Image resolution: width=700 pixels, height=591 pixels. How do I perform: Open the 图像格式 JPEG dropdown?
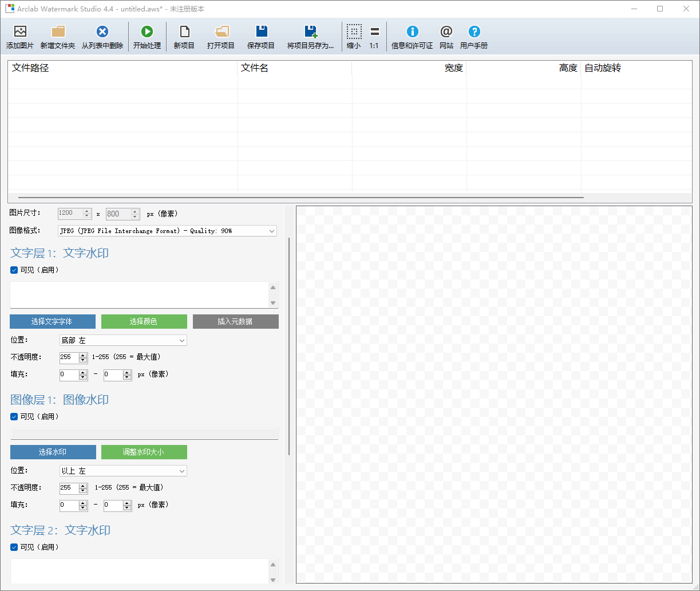pyautogui.click(x=168, y=231)
